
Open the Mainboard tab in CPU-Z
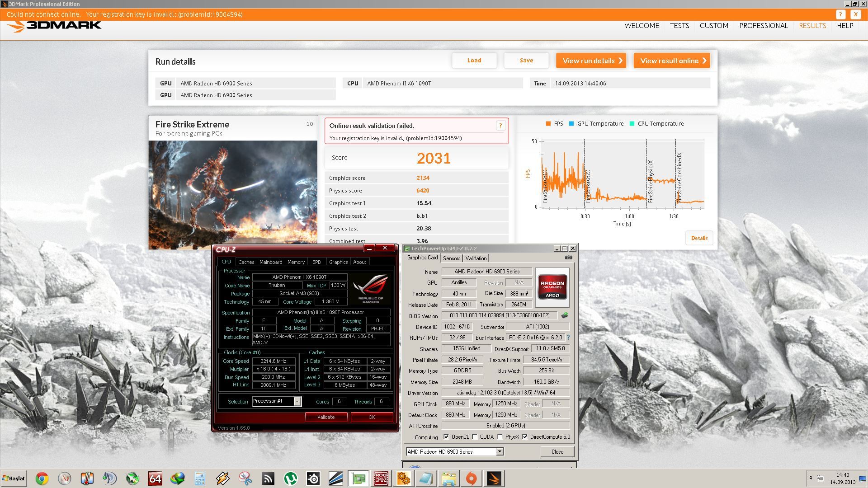point(270,262)
